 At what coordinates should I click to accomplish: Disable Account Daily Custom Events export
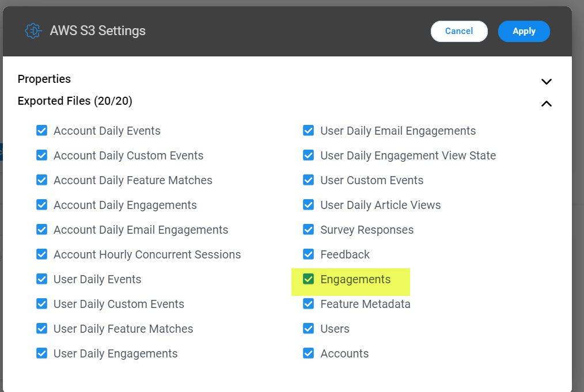[x=41, y=155]
